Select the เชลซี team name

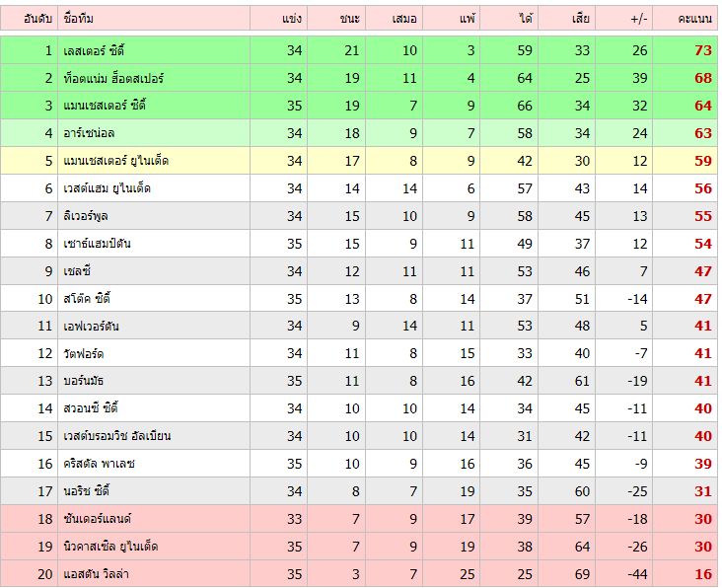click(x=78, y=271)
